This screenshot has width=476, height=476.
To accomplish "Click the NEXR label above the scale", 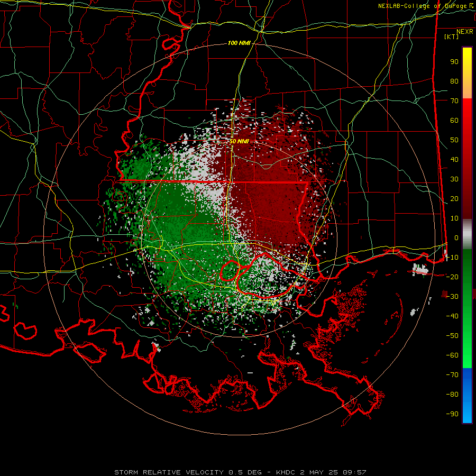I will click(x=465, y=32).
